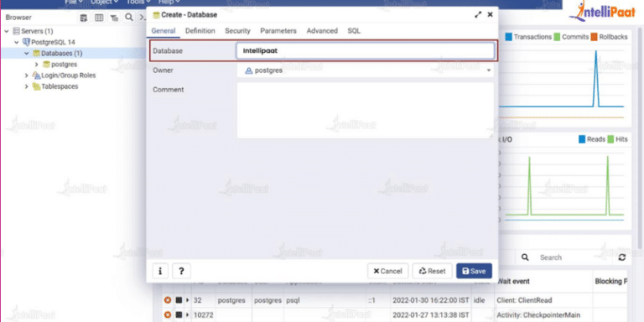Cancel query for PID 10272 session
The image size is (644, 322).
click(x=179, y=315)
